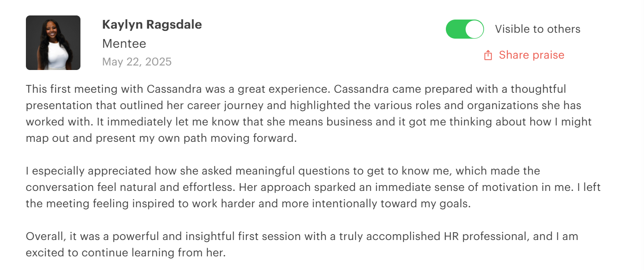This screenshot has height=270, width=644.
Task: Click the Visible to others label
Action: coord(538,29)
